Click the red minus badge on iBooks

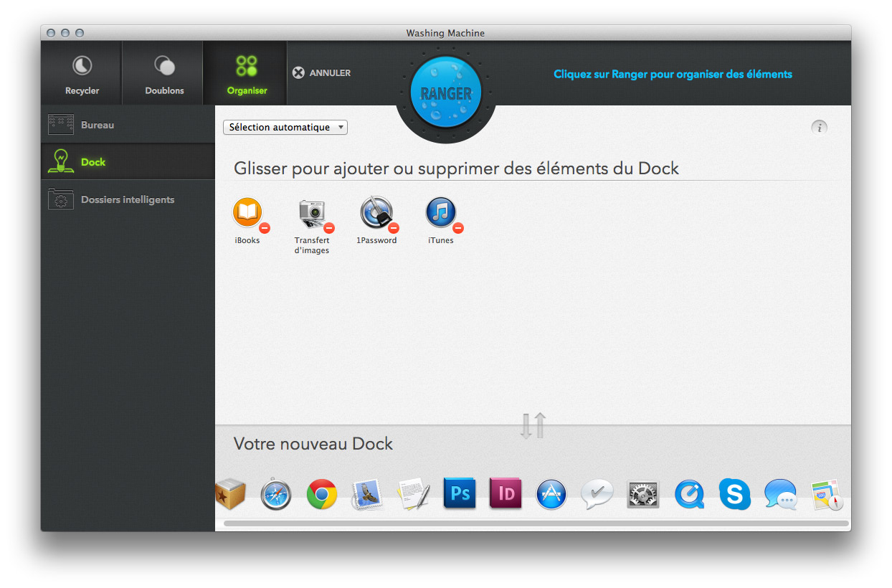coord(265,228)
